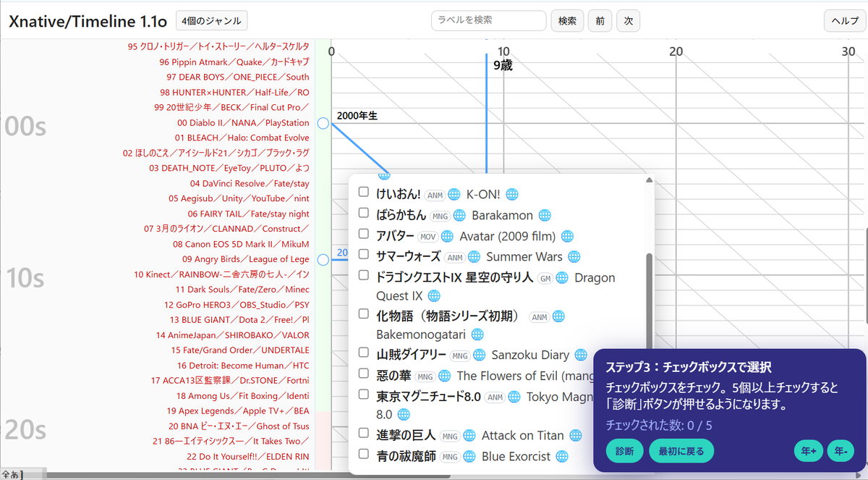The image size is (868, 480).
Task: Click globe icon beside アバター MOV tag
Action: point(446,236)
